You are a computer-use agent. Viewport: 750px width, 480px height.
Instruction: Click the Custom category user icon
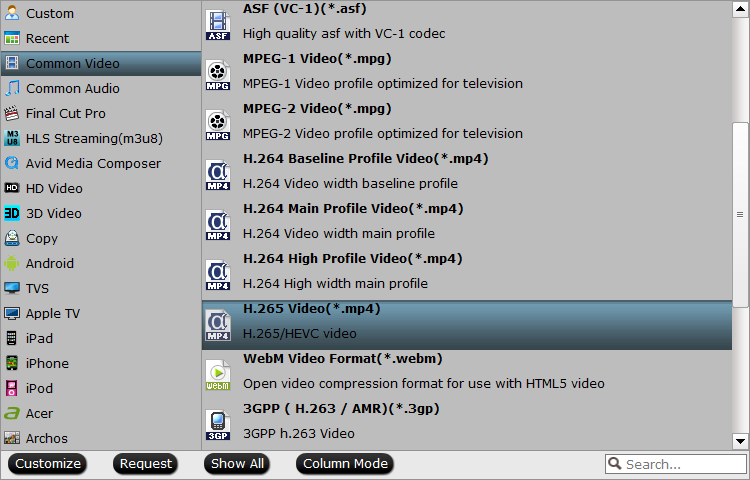[x=12, y=13]
